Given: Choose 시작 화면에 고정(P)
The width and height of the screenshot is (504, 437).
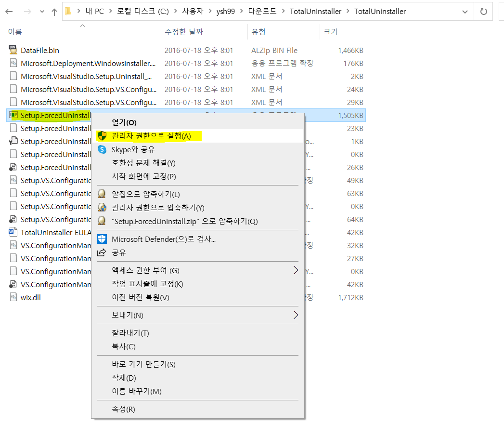Looking at the screenshot, I should click(143, 176).
